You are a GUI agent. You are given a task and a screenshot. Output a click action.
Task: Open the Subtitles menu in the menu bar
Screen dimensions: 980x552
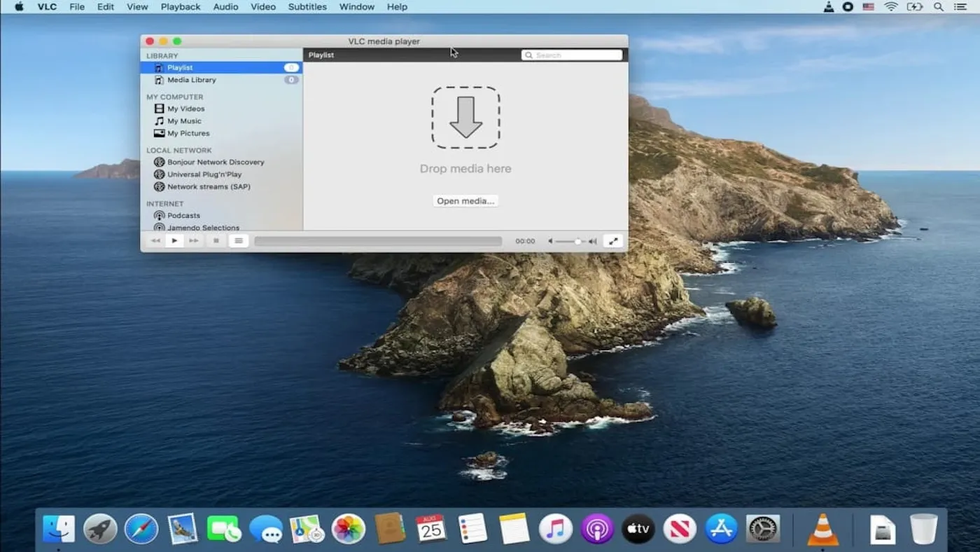(307, 7)
